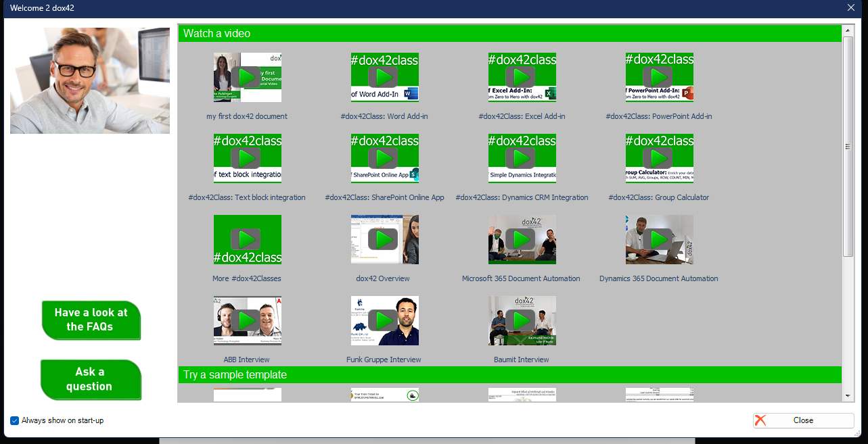Click the '#dox42Class: Excel Add-in' caption
Image resolution: width=868 pixels, height=444 pixels.
pos(522,116)
